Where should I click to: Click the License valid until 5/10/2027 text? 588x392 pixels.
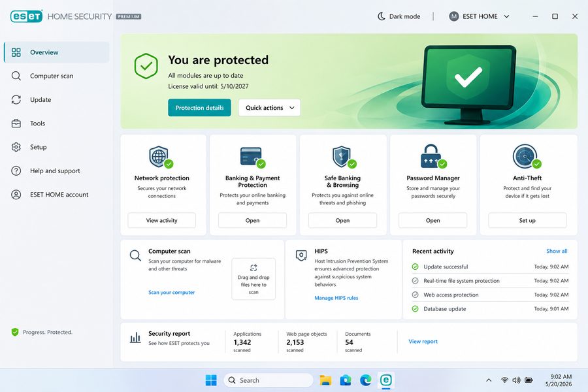(208, 86)
